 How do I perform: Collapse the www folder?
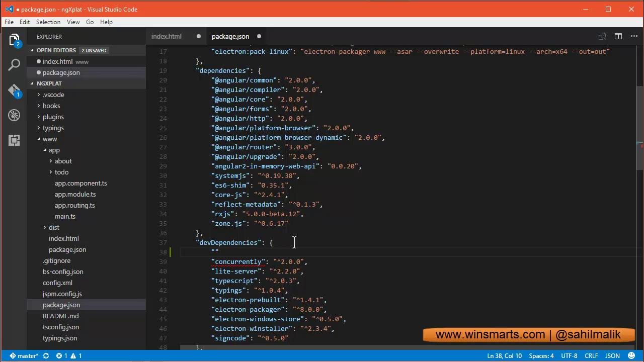(x=39, y=139)
